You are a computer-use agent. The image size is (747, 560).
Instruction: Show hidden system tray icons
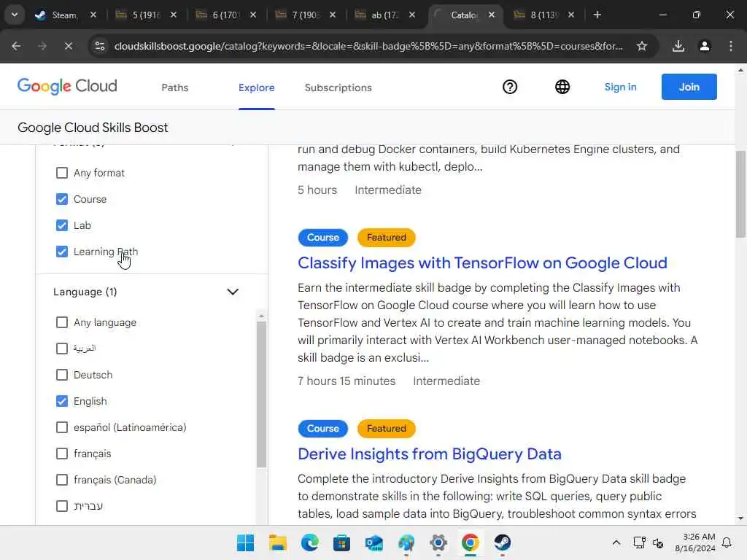[x=616, y=542]
